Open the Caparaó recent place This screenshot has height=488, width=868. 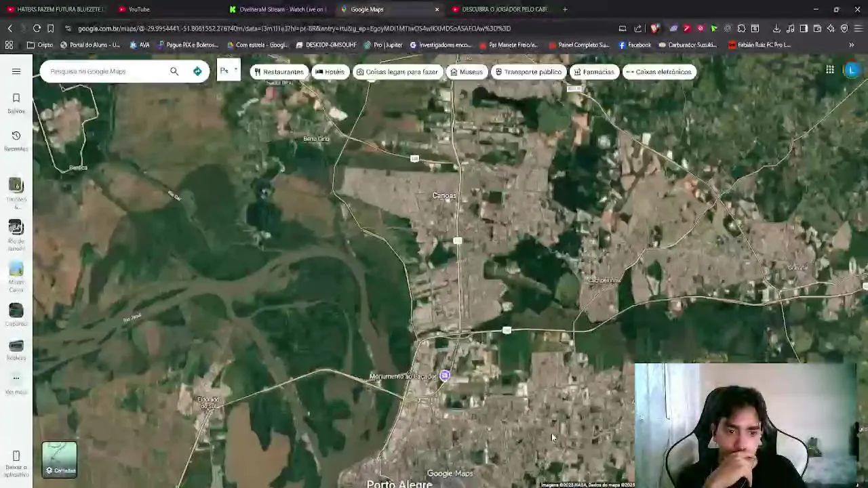point(16,315)
